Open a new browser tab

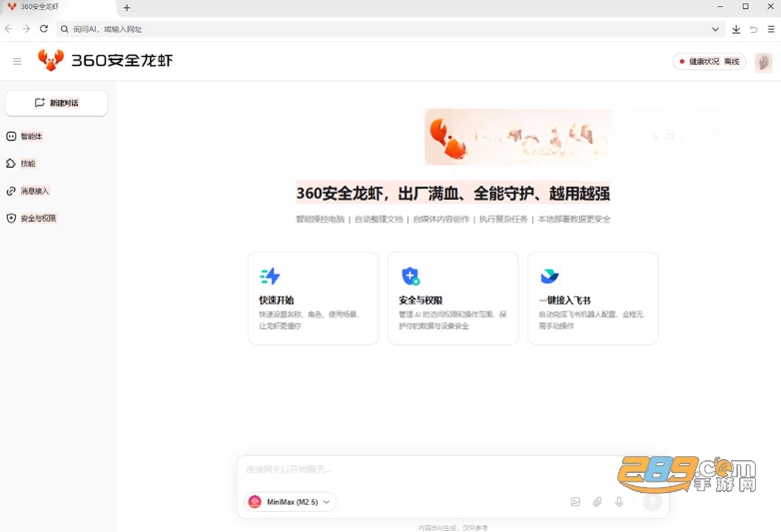(x=127, y=7)
